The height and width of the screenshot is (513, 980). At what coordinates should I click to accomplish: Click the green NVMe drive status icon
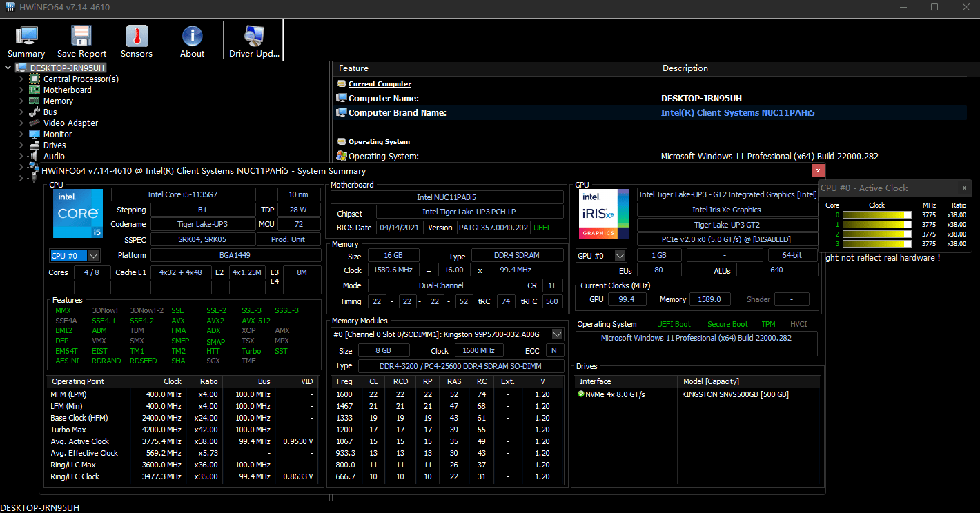pos(581,394)
